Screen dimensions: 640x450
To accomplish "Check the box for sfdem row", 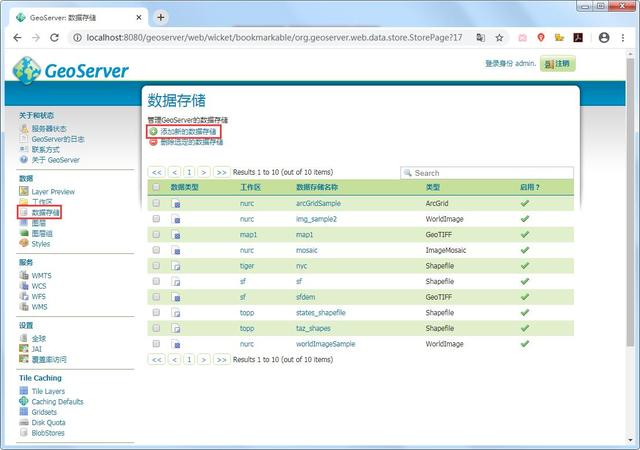I will click(x=156, y=297).
